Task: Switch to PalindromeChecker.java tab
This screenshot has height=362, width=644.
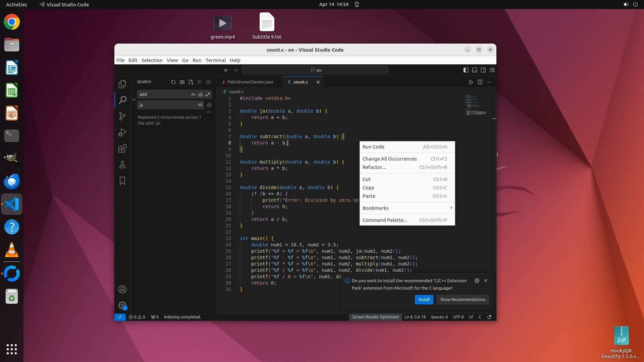Action: pos(250,82)
